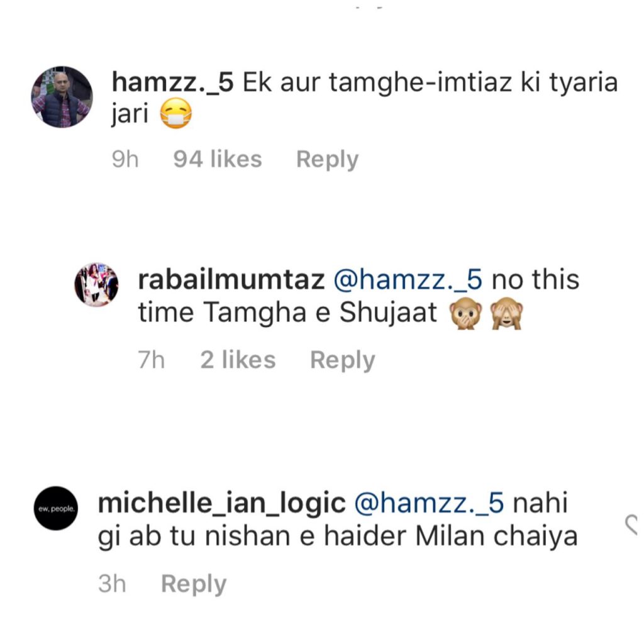The image size is (644, 644).
Task: Follow @hamzz._5 mention in rabailmumtaz's reply
Action: (408, 280)
